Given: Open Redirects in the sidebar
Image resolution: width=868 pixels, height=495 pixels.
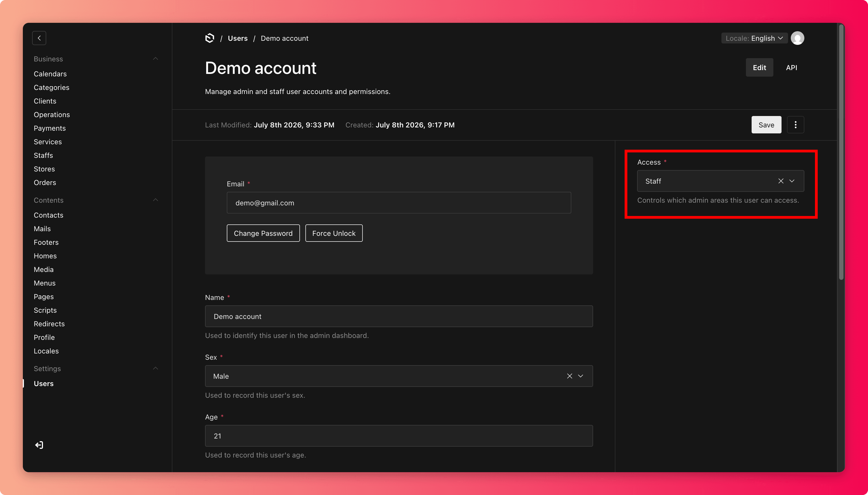Looking at the screenshot, I should tap(49, 324).
